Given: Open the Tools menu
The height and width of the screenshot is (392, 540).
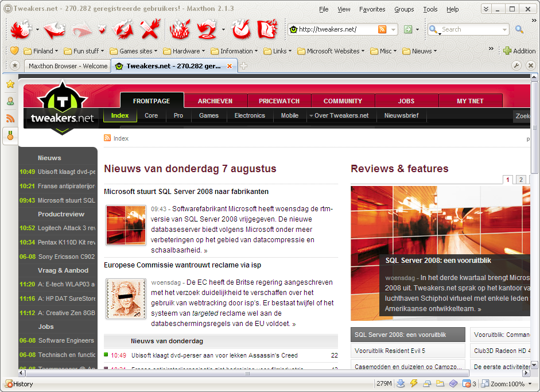Looking at the screenshot, I should click(x=430, y=9).
